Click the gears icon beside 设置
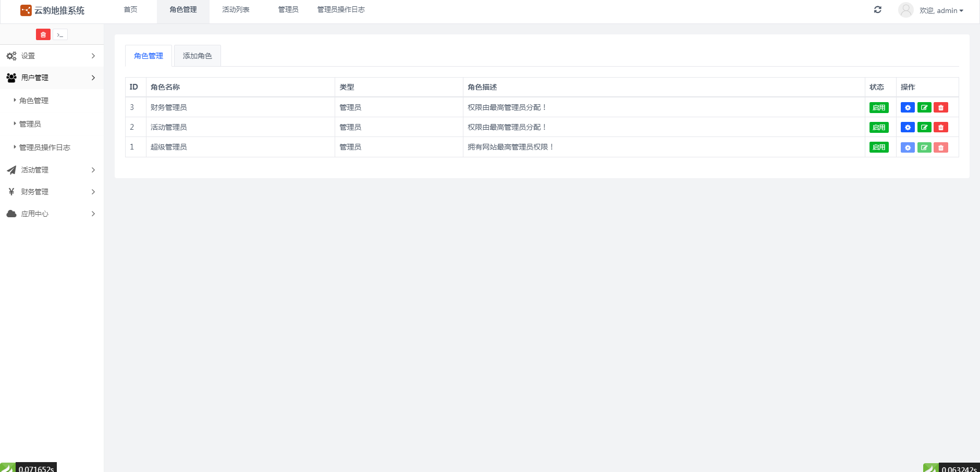 [x=11, y=56]
